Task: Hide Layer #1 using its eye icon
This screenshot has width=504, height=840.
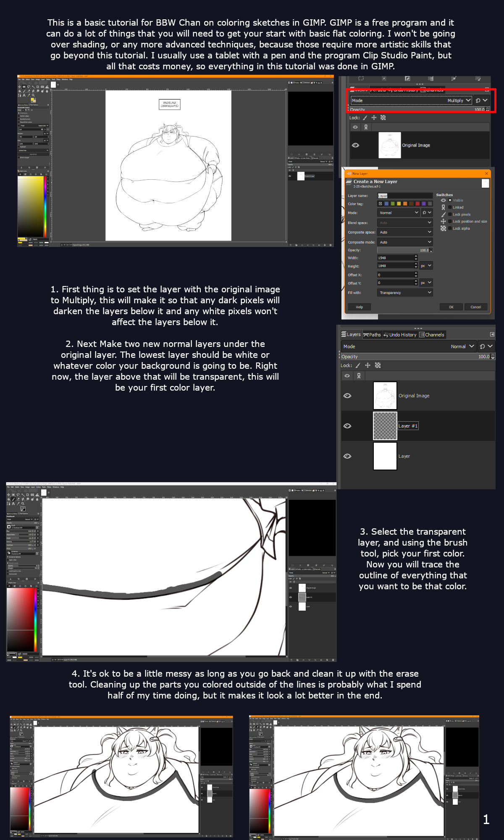Action: click(x=347, y=426)
